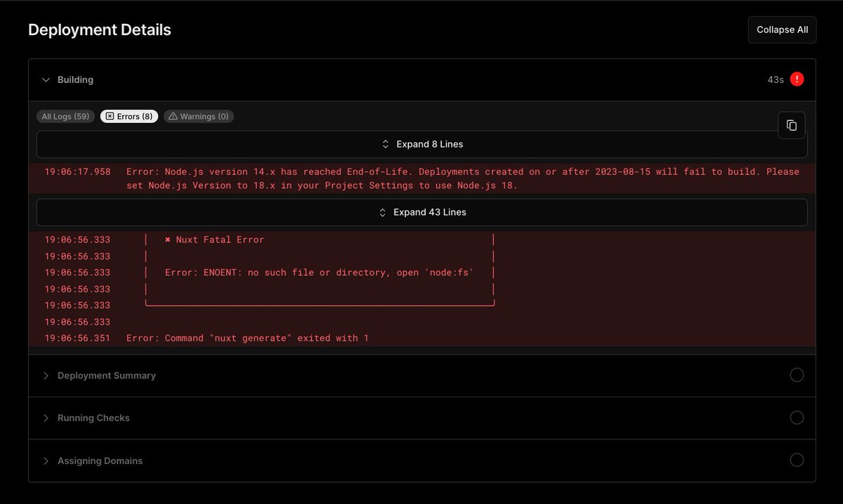The height and width of the screenshot is (504, 843).
Task: Click the expand arrows icon in Expand 8 Lines
Action: point(385,144)
